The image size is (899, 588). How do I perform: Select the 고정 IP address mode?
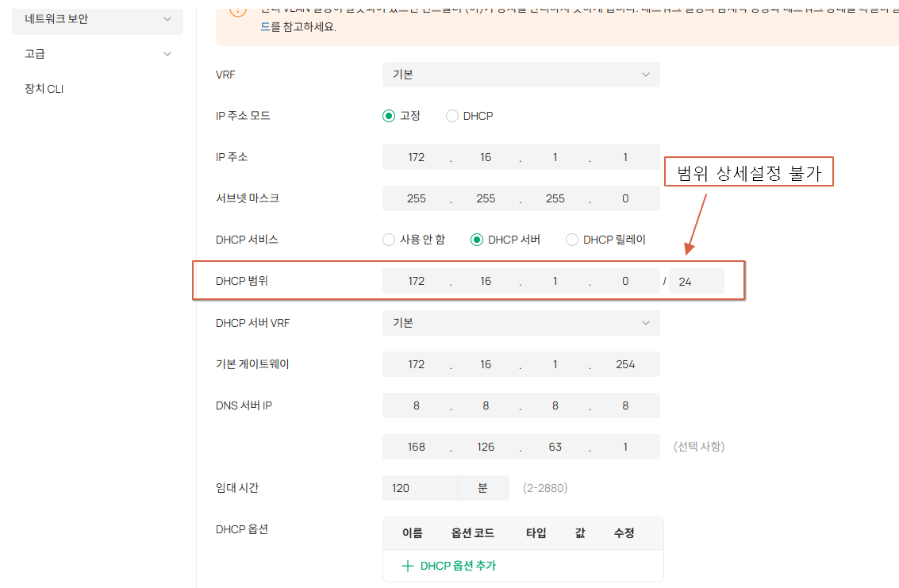[389, 116]
